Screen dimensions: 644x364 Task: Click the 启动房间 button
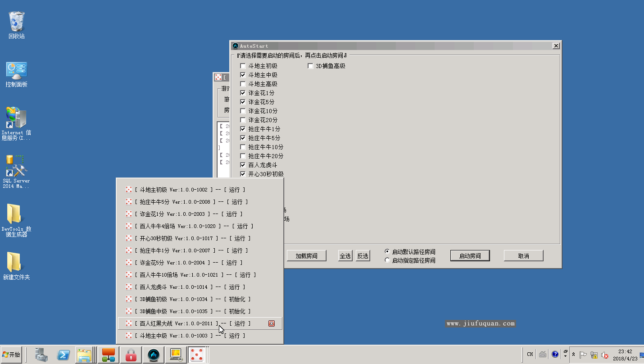pos(470,256)
